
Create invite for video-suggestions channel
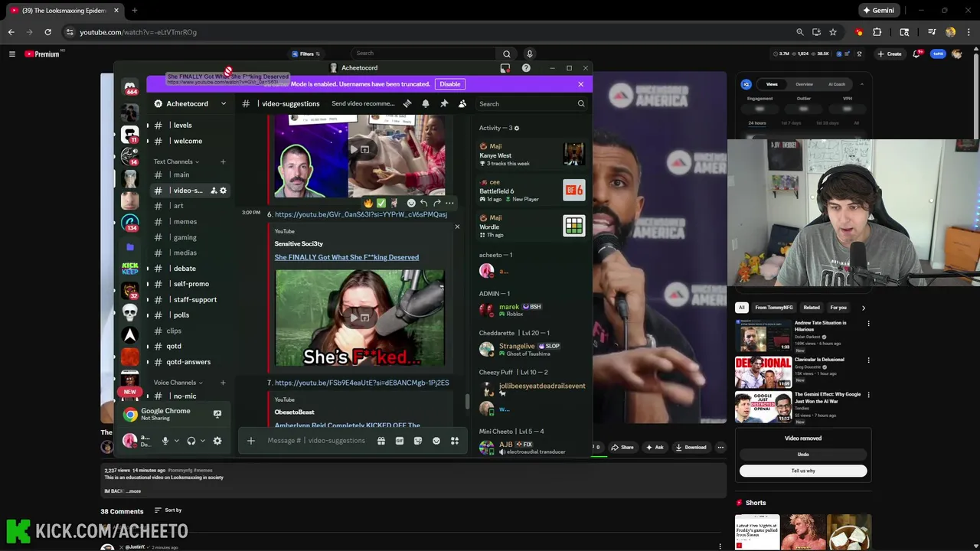214,191
